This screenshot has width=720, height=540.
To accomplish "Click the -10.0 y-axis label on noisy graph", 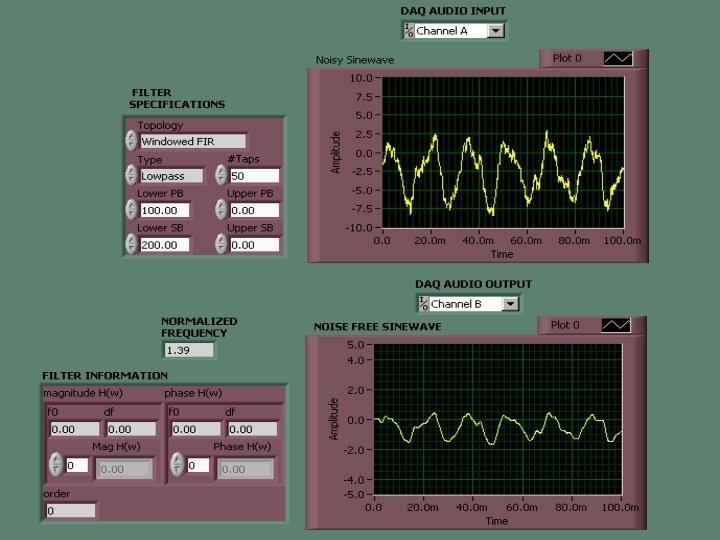I will (x=359, y=228).
